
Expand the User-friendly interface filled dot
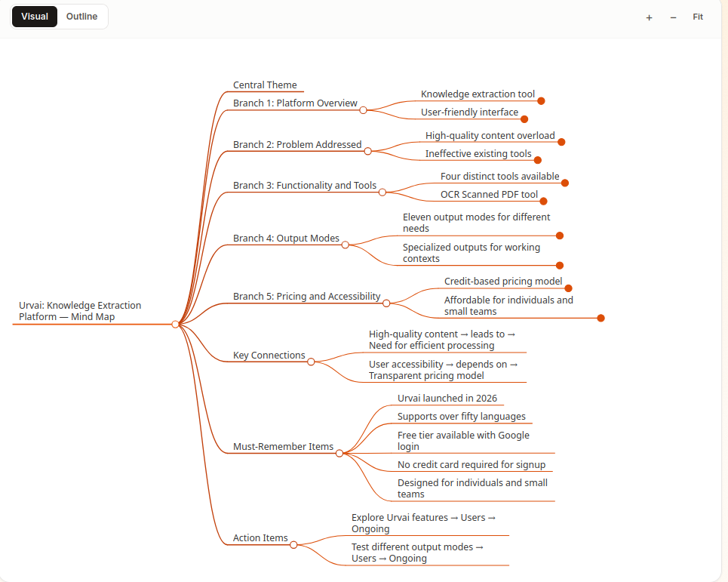click(x=524, y=119)
